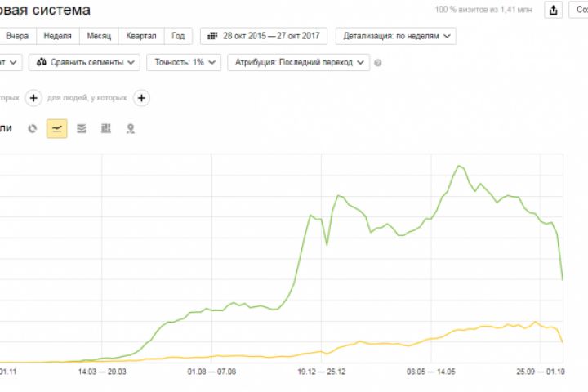
Task: Expand the Точность: 1% dropdown
Action: (184, 62)
